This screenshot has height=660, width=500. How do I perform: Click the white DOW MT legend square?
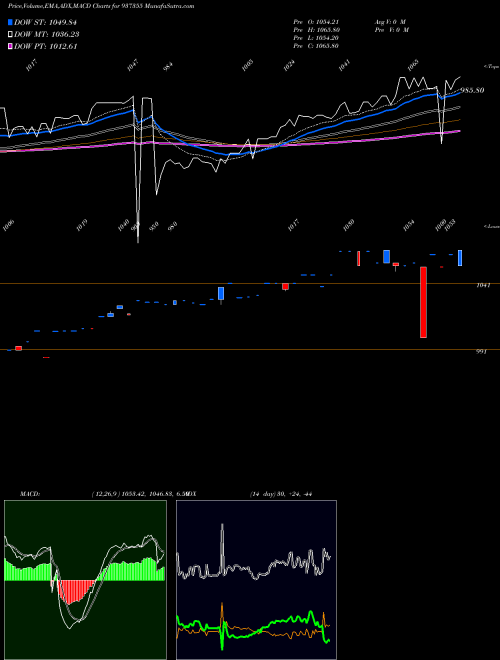pyautogui.click(x=11, y=34)
